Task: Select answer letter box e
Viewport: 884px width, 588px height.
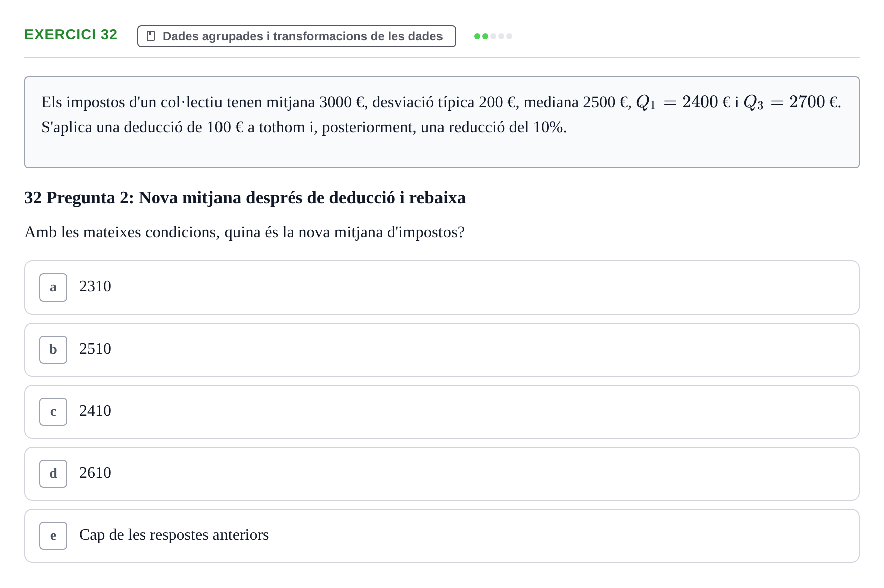Action: pos(53,536)
